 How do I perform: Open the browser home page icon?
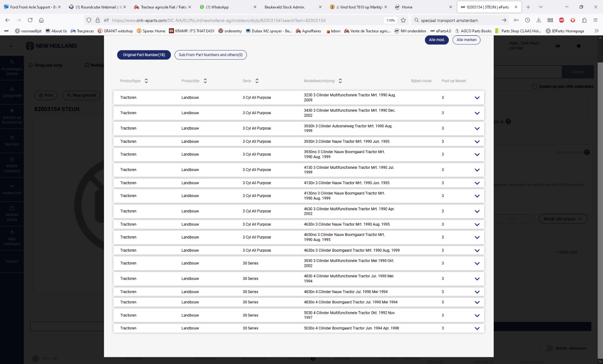coord(41,20)
